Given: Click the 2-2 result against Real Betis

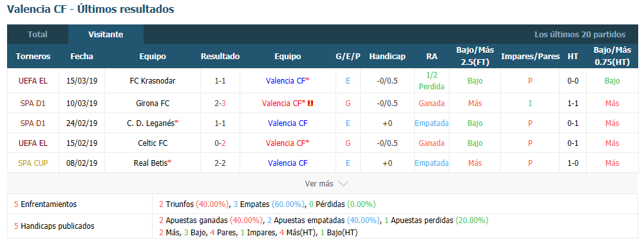Looking at the screenshot, I should 220,163.
